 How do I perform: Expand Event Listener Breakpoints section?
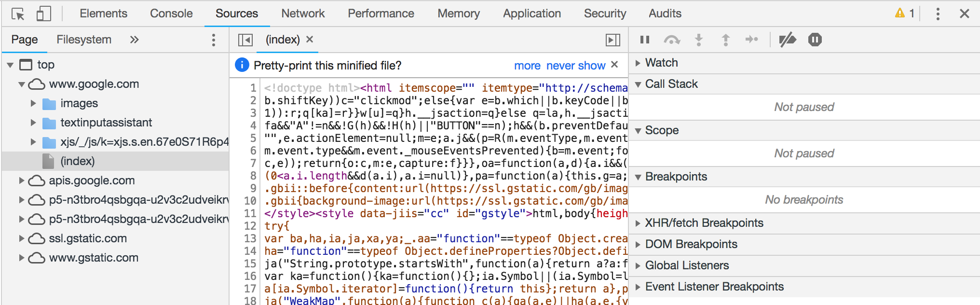[638, 287]
